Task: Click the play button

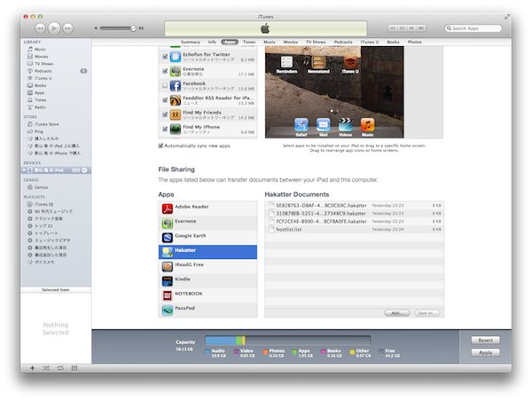Action: tap(54, 28)
